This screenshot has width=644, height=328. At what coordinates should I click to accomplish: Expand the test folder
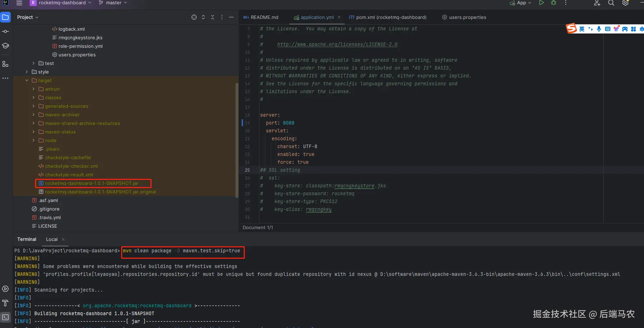34,63
